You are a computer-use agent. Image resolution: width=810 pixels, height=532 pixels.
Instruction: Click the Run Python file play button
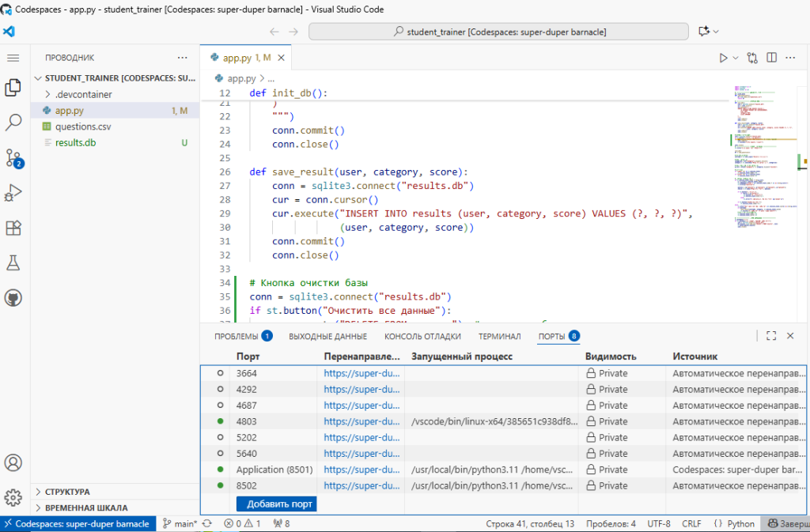point(722,58)
